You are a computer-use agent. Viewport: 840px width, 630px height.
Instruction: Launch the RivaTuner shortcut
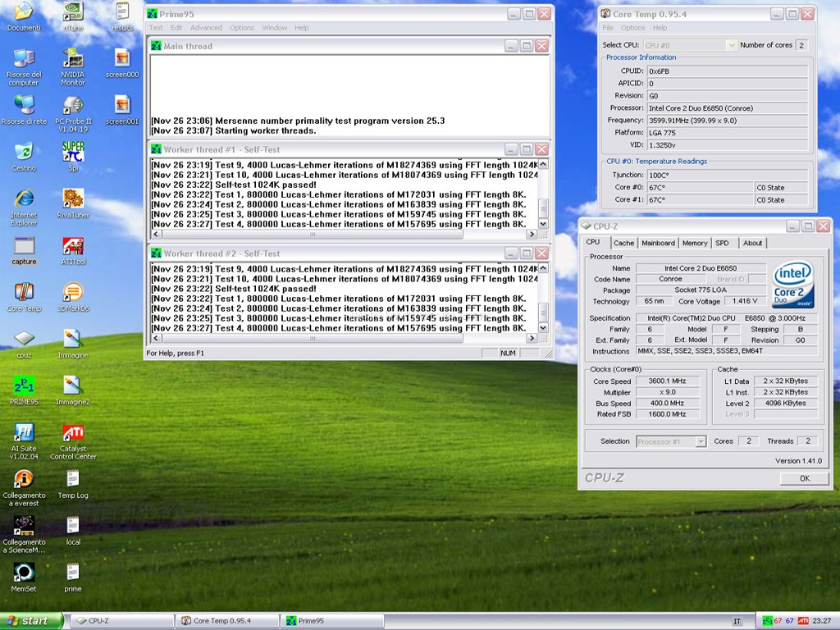(x=73, y=204)
